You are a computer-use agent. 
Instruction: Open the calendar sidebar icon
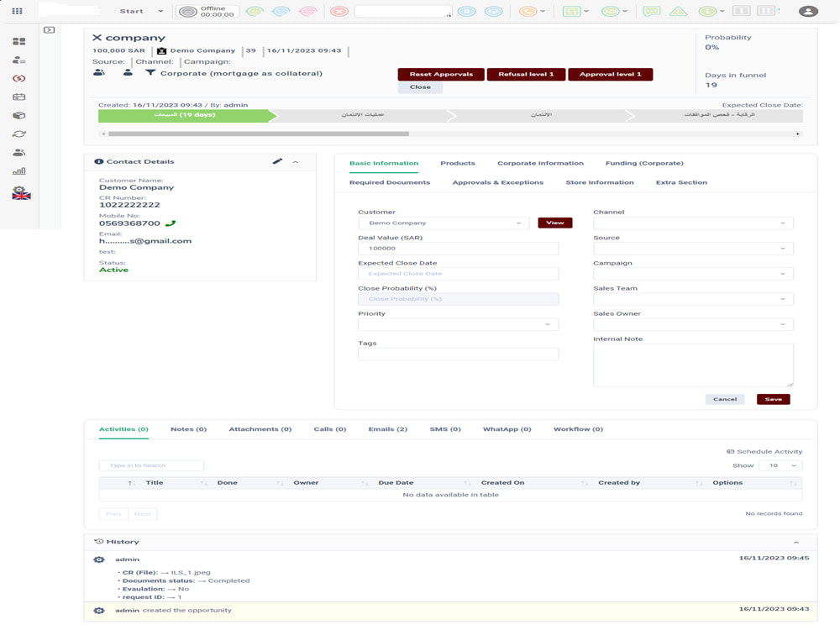(19, 97)
